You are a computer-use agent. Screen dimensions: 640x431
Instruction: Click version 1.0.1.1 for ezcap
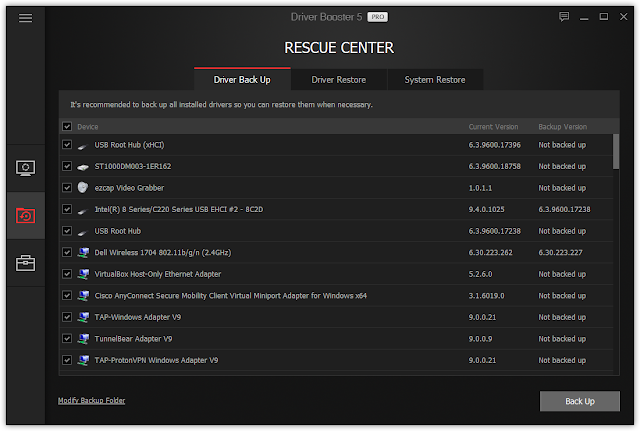coord(480,188)
